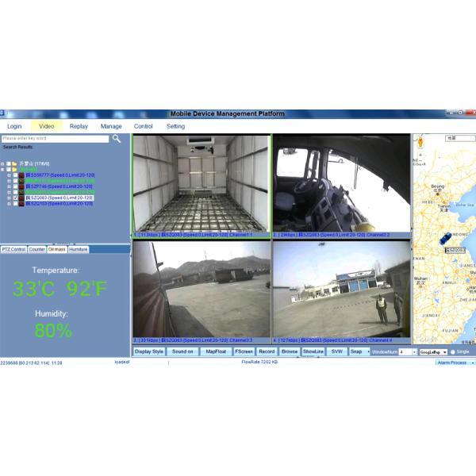Expand the SZQ103 tree node

[x=9, y=204]
